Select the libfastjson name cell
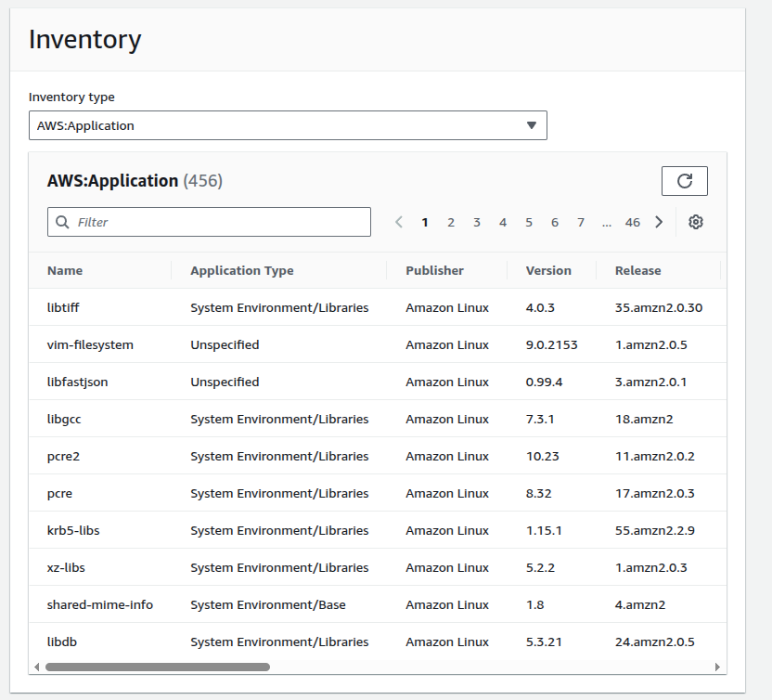Screen dimensions: 772x700 tap(77, 382)
